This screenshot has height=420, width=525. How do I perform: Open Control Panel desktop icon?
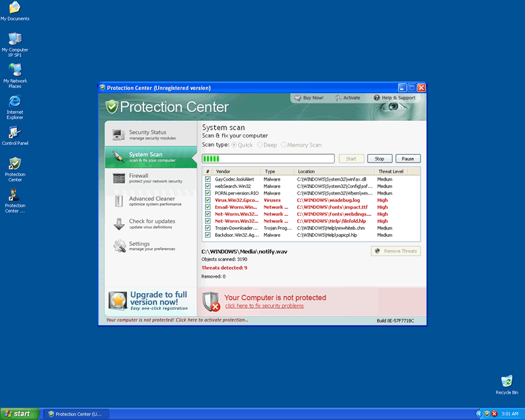point(15,134)
